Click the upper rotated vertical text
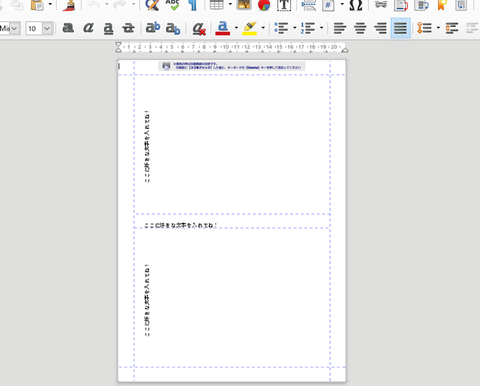480x386 pixels. (147, 147)
